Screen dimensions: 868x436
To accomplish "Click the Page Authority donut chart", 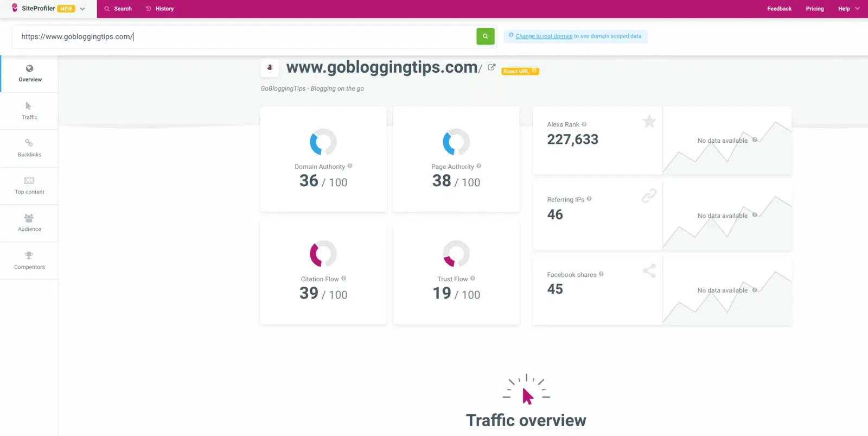I will (456, 142).
